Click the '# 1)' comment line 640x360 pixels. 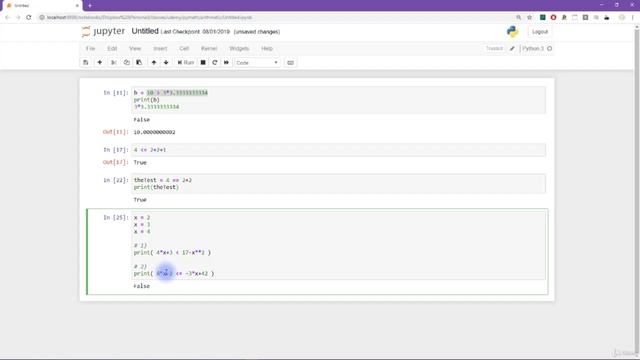pyautogui.click(x=140, y=245)
